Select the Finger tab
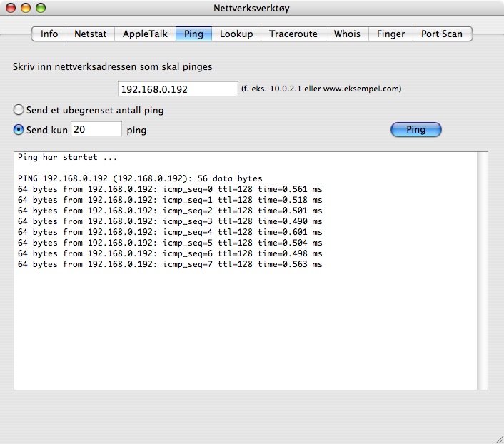This screenshot has width=504, height=444. coord(390,34)
